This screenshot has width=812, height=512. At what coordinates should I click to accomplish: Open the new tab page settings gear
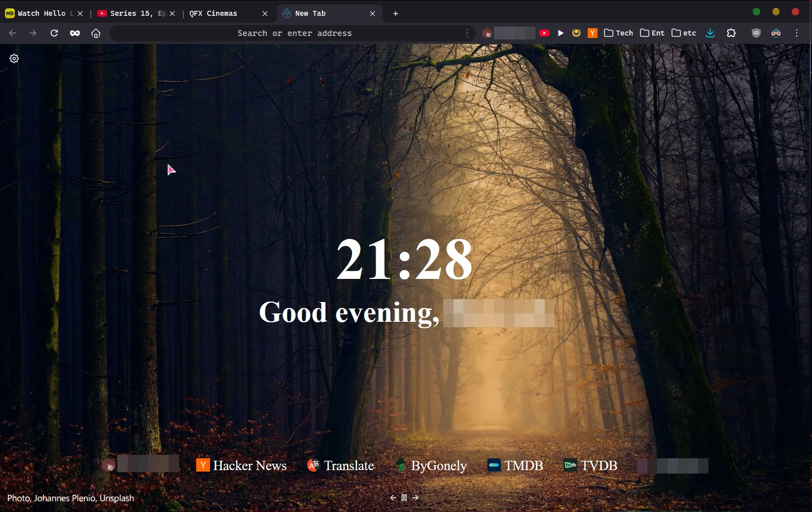click(13, 58)
